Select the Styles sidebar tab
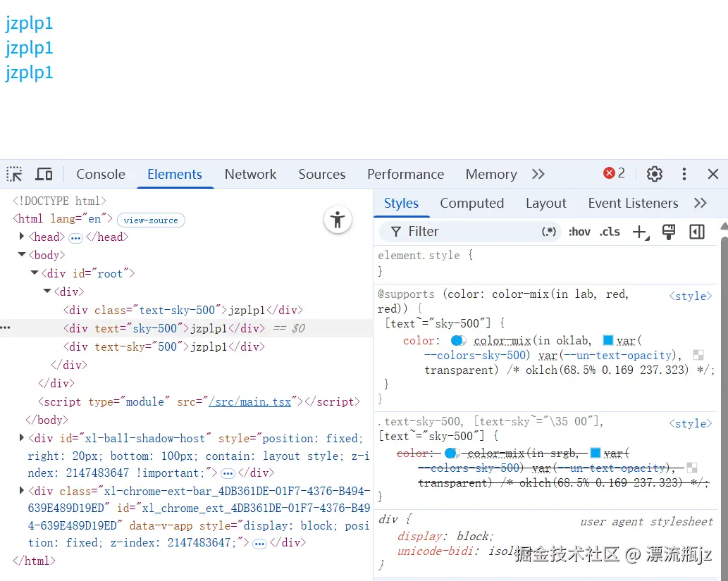Image resolution: width=728 pixels, height=581 pixels. click(401, 204)
